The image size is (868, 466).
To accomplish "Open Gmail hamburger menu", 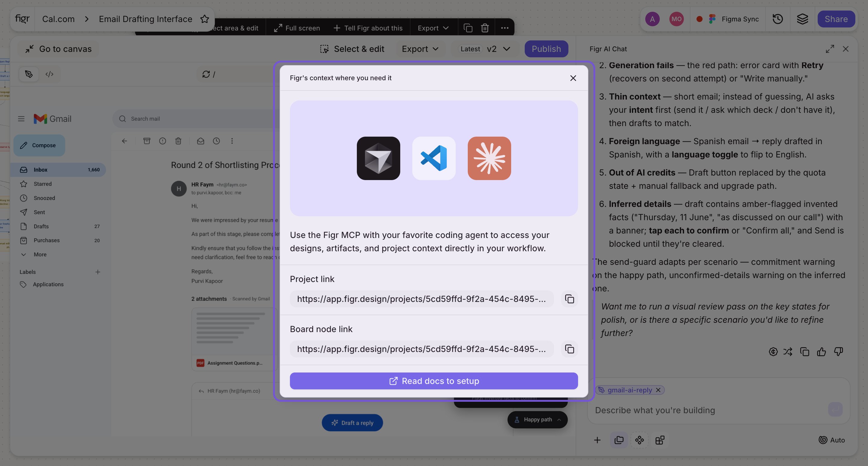I will point(21,119).
